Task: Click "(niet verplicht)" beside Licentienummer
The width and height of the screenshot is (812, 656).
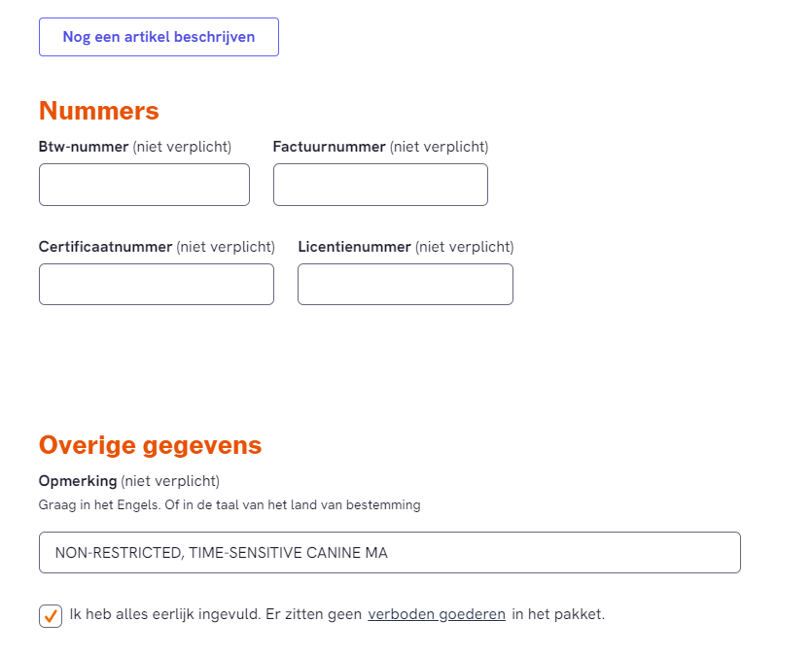Action: tap(465, 247)
